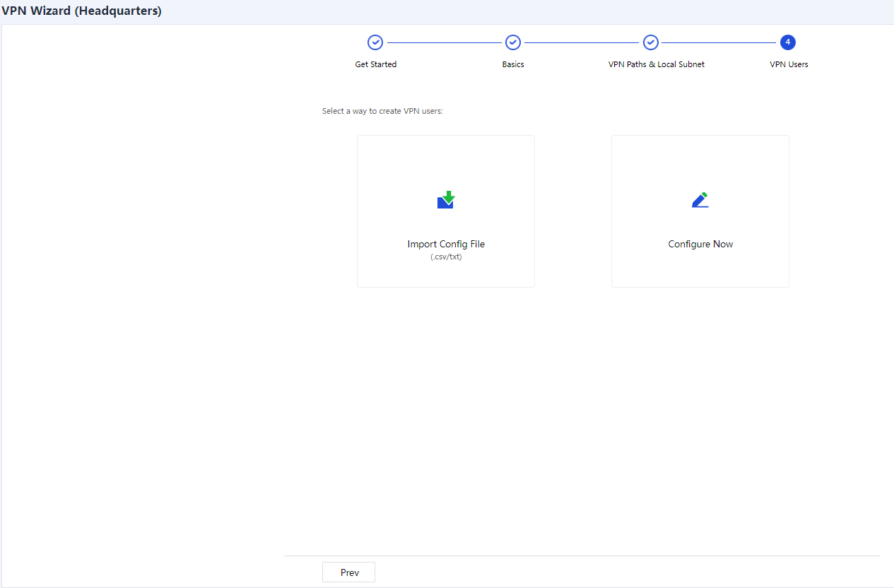
Task: Select the VPN Users step label
Action: 789,64
